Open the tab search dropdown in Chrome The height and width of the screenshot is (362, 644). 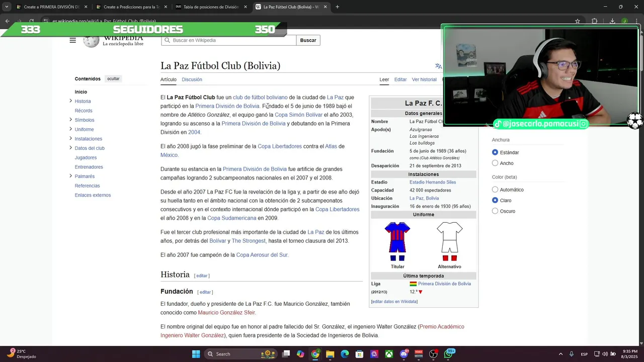pos(7,7)
